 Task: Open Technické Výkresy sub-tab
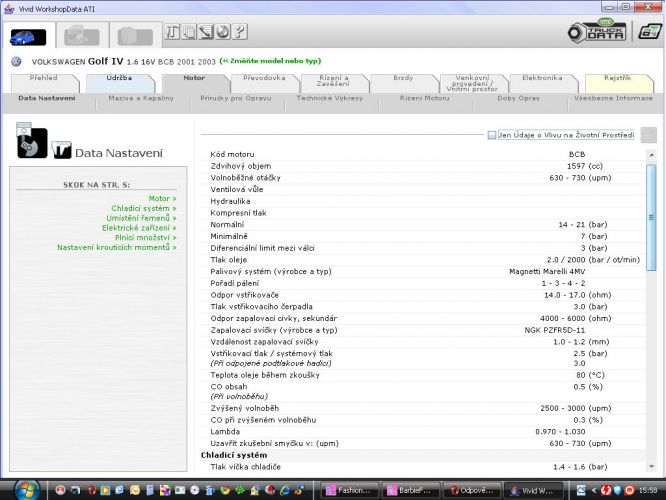click(x=330, y=98)
